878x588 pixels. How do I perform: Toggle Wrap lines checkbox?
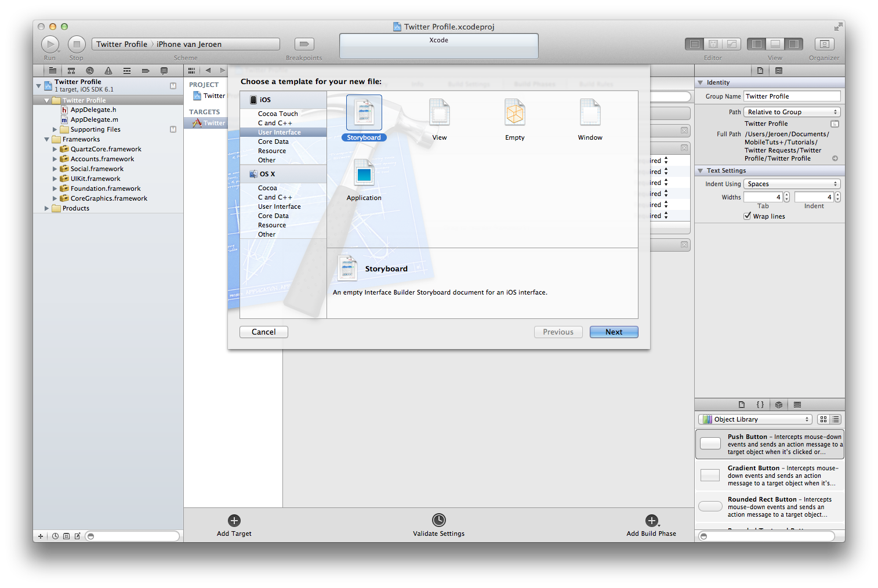[748, 216]
